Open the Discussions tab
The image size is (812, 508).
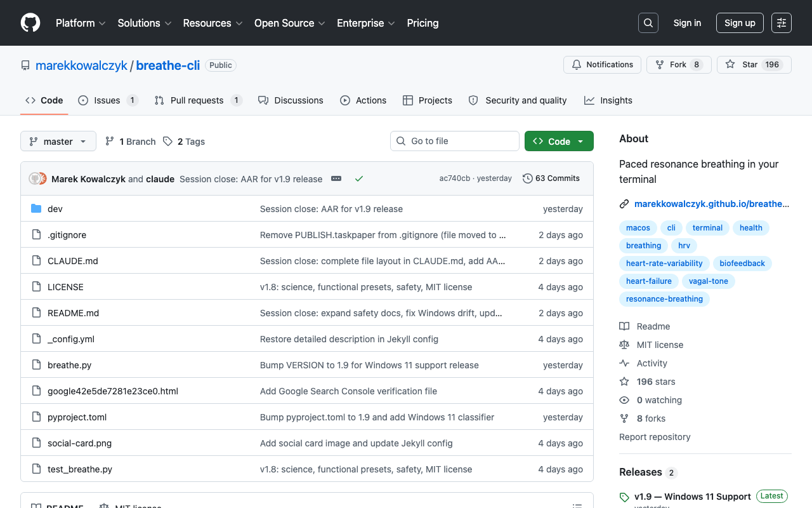(291, 100)
